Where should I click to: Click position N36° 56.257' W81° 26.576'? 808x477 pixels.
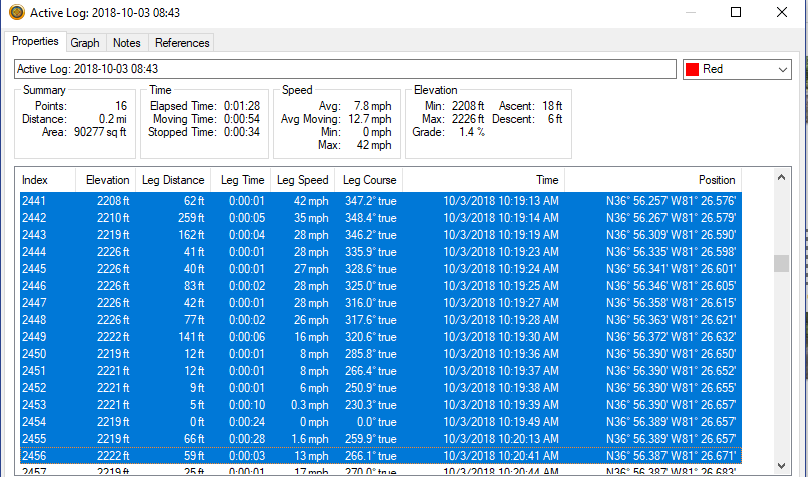click(x=671, y=201)
